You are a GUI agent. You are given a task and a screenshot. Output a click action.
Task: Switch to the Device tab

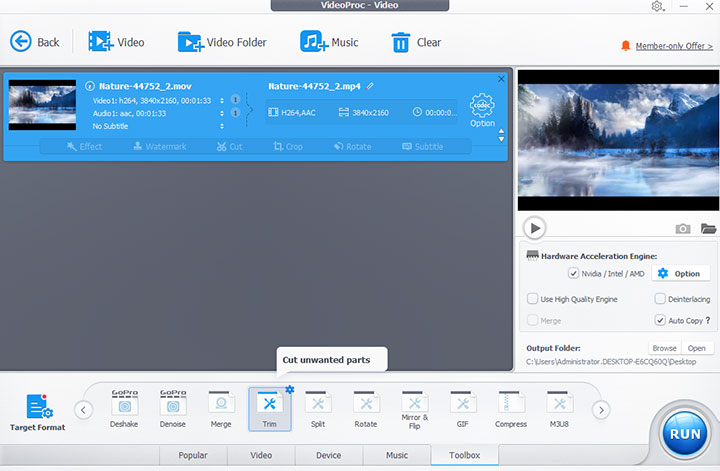(328, 455)
